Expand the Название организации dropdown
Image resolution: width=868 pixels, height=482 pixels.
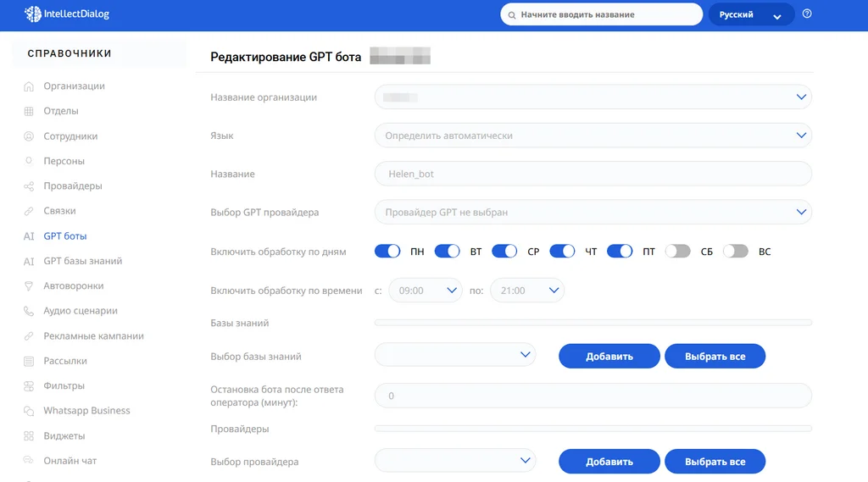pos(593,97)
